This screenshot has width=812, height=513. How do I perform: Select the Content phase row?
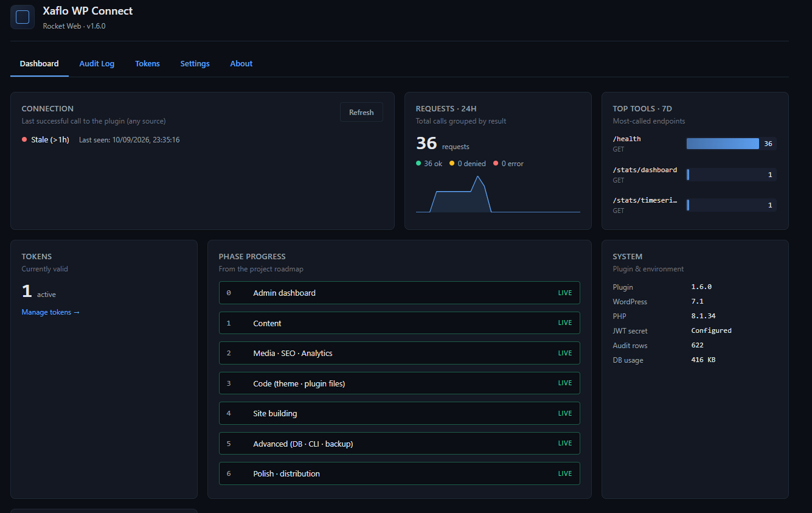click(x=400, y=323)
